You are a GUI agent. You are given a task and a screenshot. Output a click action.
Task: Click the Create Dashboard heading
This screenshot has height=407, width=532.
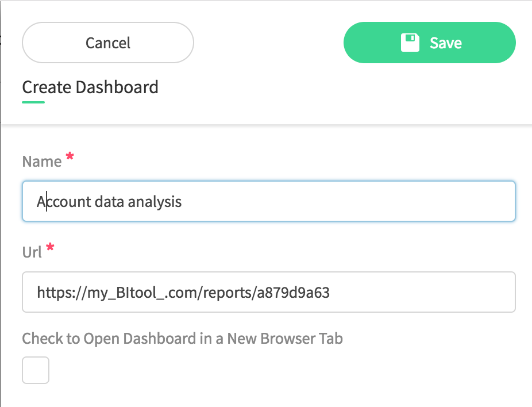coord(90,87)
